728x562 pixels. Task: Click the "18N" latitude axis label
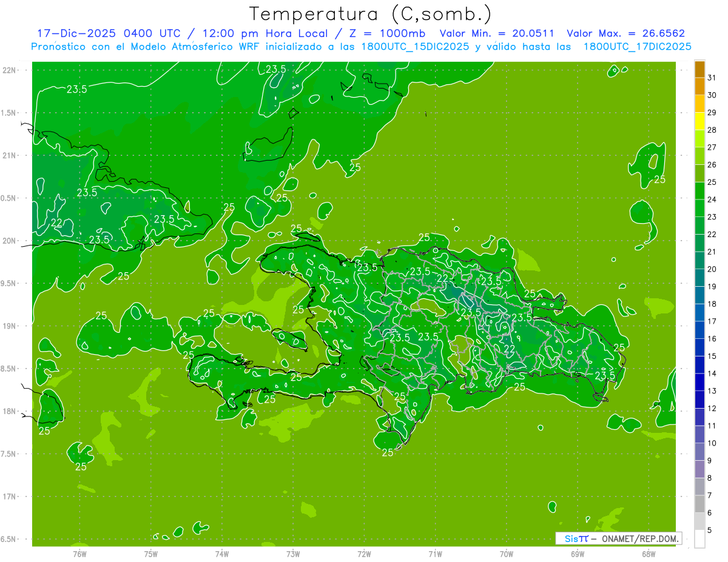pos(9,411)
